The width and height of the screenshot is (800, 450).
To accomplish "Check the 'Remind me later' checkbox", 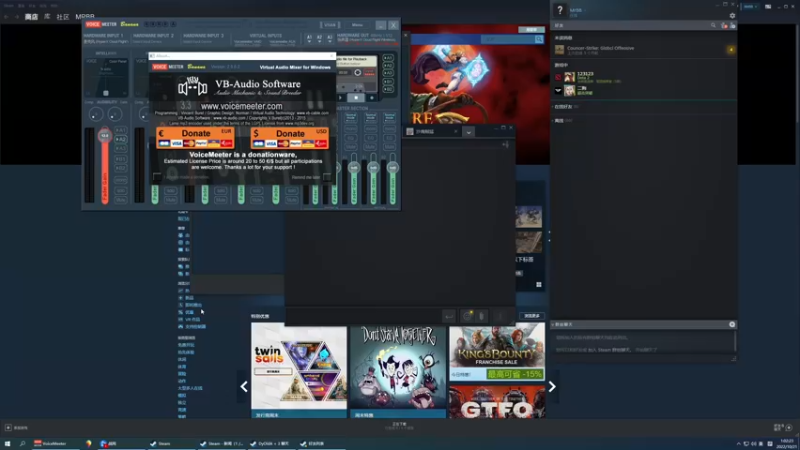I will (x=327, y=177).
